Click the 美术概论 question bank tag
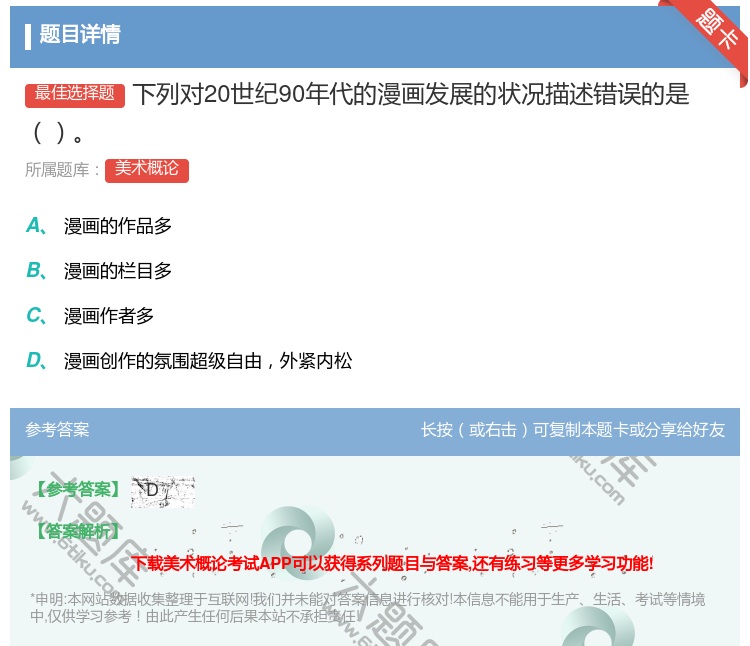 [x=147, y=170]
